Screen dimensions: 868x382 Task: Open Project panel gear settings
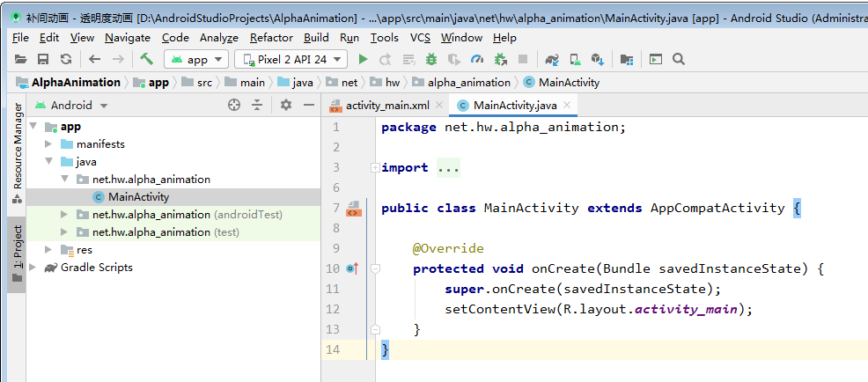coord(285,105)
